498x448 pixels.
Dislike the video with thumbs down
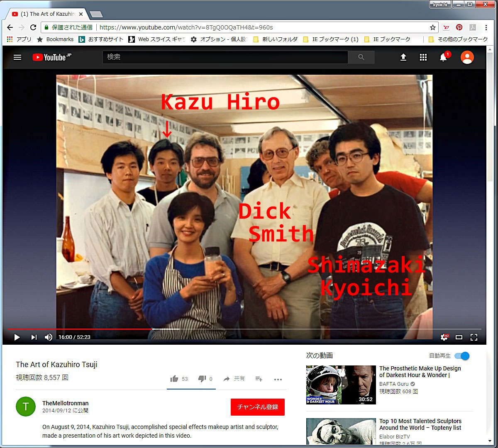coord(202,379)
